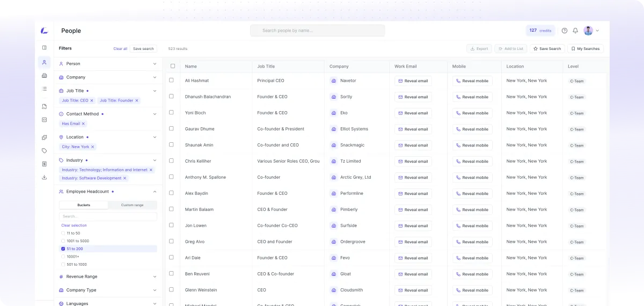Viewport: 644px width, 306px height.
Task: Open the puzzle-piece integrations icon in sidebar
Action: 45,137
